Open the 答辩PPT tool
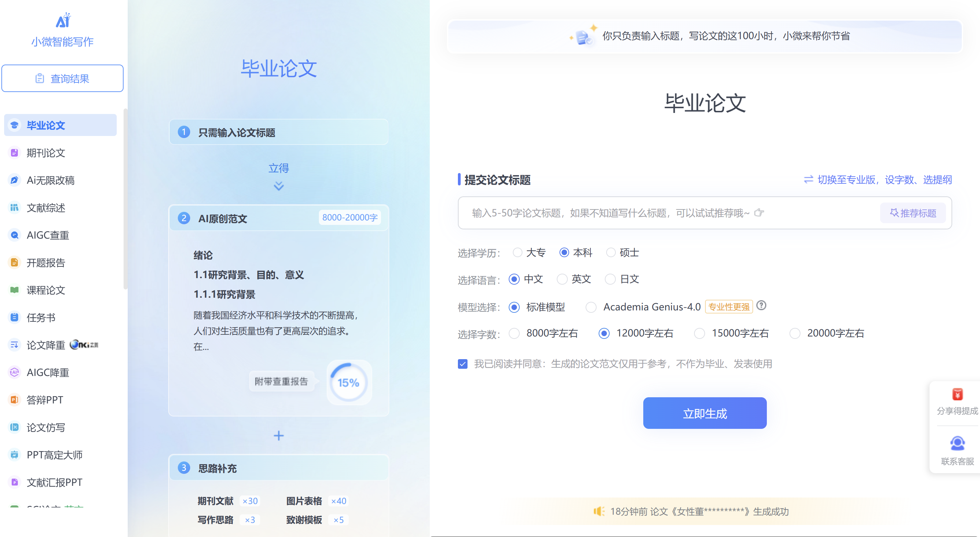Viewport: 980px width, 537px height. pos(45,400)
